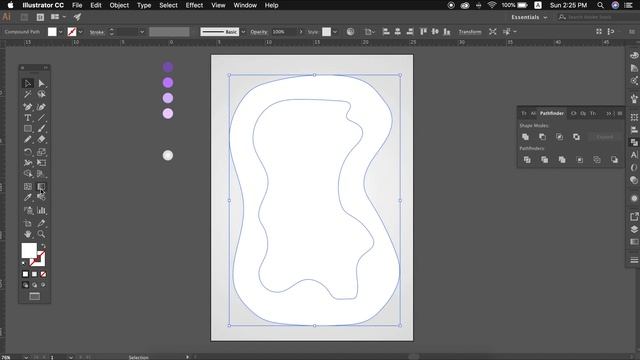Click the Stroke label link
This screenshot has width=640, height=360.
click(97, 32)
